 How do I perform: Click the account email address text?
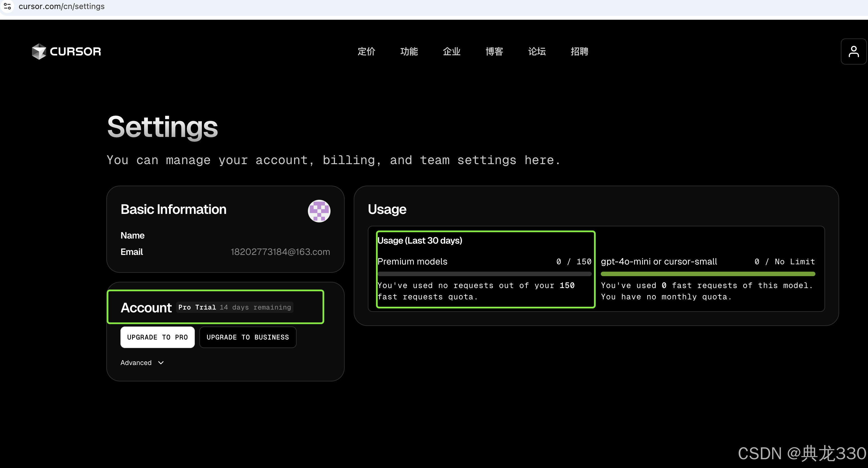(280, 252)
